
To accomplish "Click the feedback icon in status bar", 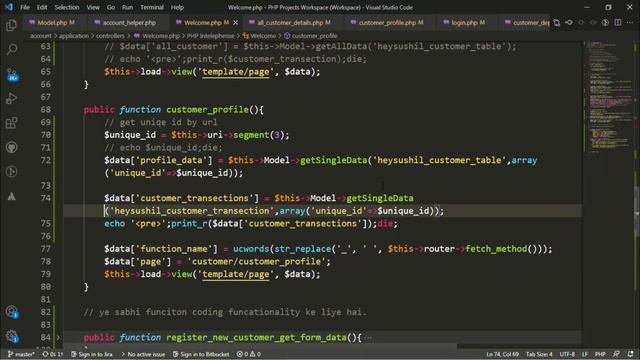I will click(x=616, y=354).
